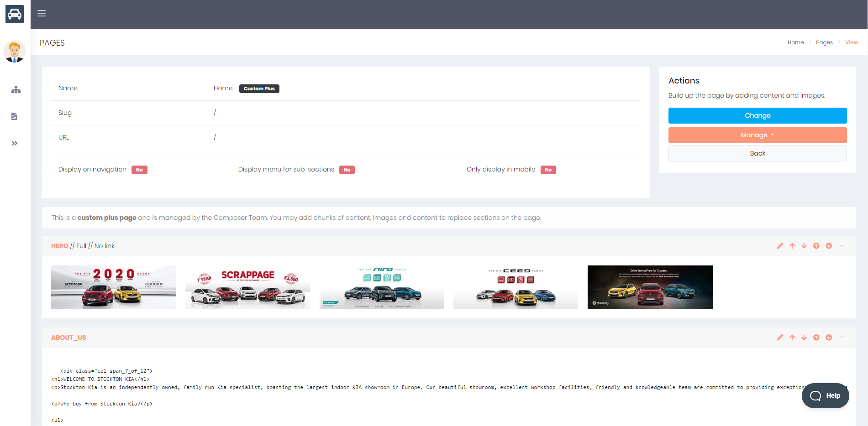Click the No badge for Display on navigation
The image size is (868, 426).
click(x=139, y=170)
